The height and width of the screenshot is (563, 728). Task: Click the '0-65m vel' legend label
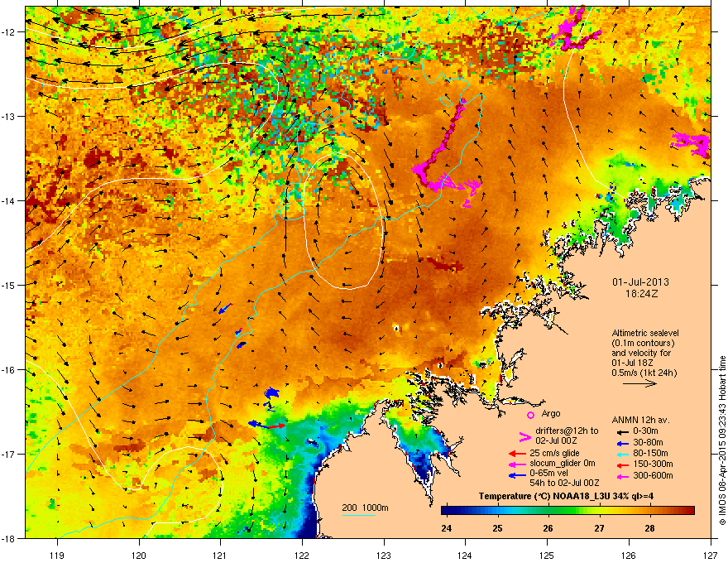[548, 473]
